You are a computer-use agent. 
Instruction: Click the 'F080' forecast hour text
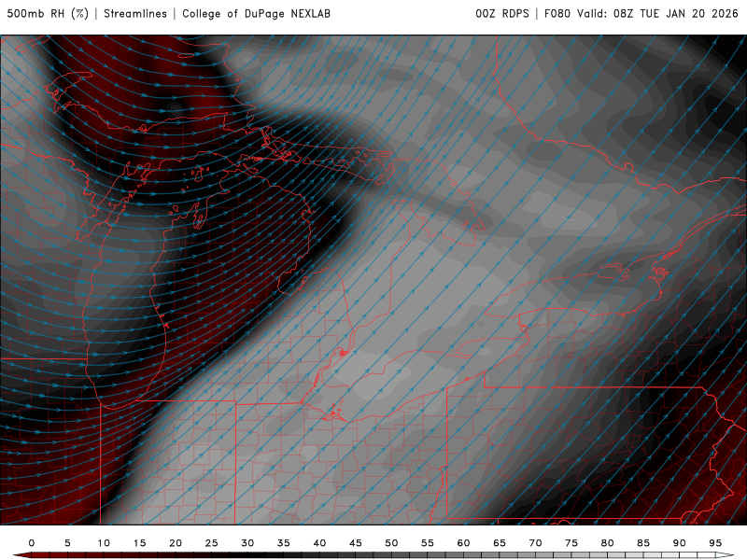point(557,13)
